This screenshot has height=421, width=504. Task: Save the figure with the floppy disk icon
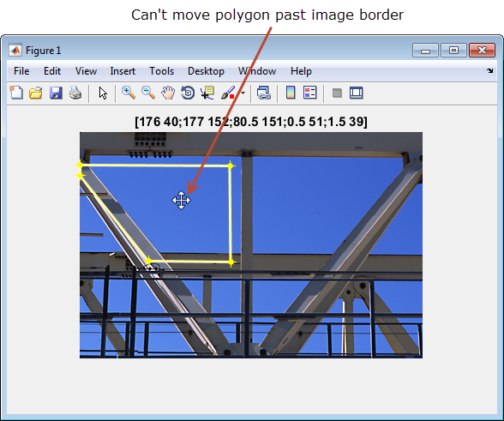pyautogui.click(x=56, y=93)
